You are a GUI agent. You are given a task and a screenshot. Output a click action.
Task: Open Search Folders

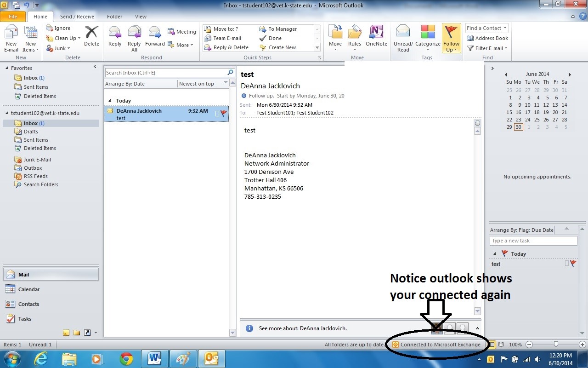(41, 184)
